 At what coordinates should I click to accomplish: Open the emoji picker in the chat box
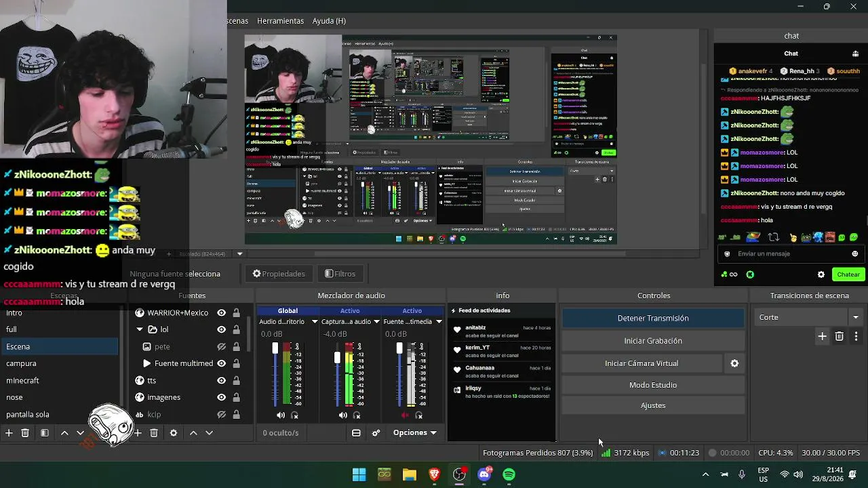coord(854,253)
